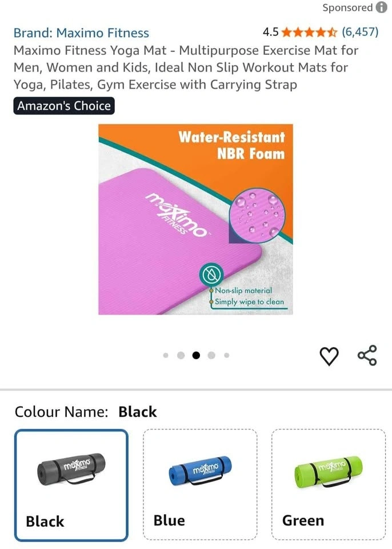The width and height of the screenshot is (392, 549).
Task: Select the Green colour option
Action: 329,484
